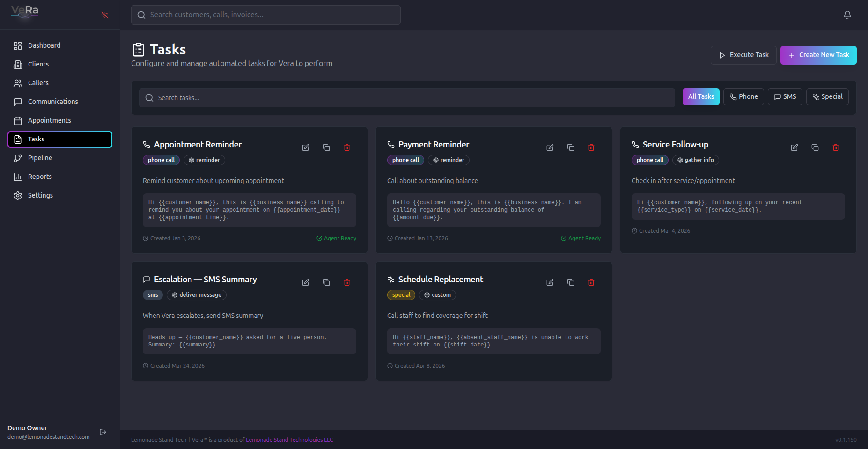The height and width of the screenshot is (449, 868).
Task: Filter tasks by Phone
Action: (x=743, y=97)
